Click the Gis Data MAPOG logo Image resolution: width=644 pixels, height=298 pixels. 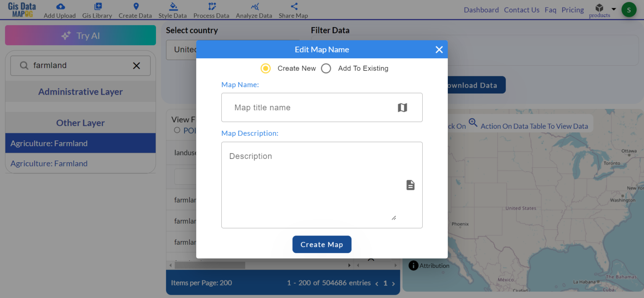[x=22, y=10]
